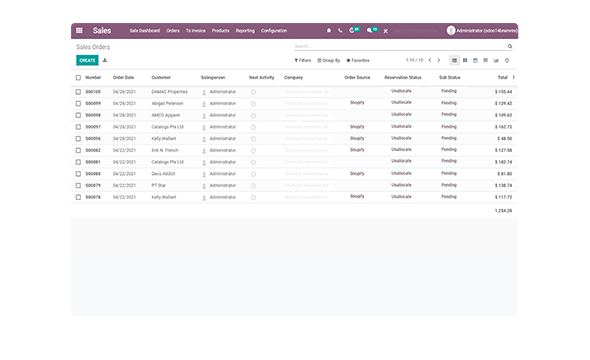Image resolution: width=590 pixels, height=360 pixels.
Task: Click the X icon in the top bar
Action: [386, 31]
